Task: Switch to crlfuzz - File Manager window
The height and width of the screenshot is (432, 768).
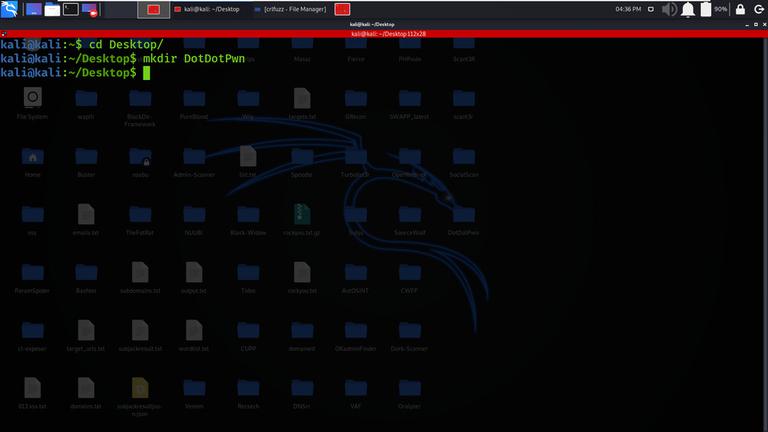Action: click(x=290, y=9)
